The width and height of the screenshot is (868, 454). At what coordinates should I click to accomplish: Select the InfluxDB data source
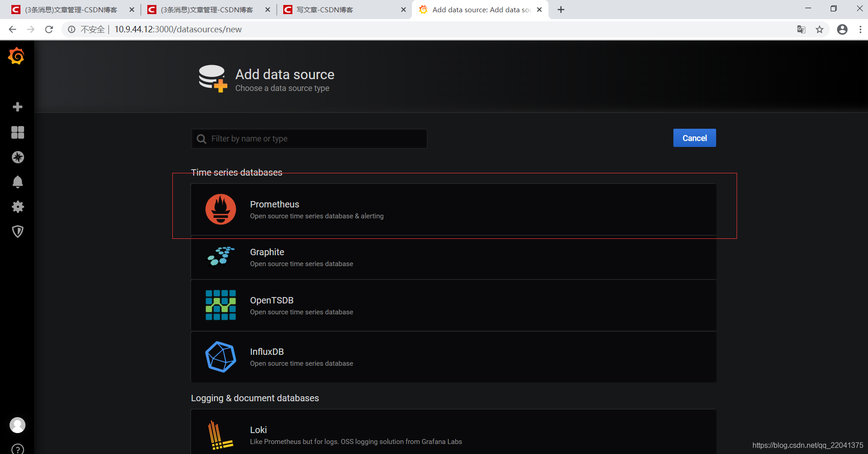click(453, 357)
